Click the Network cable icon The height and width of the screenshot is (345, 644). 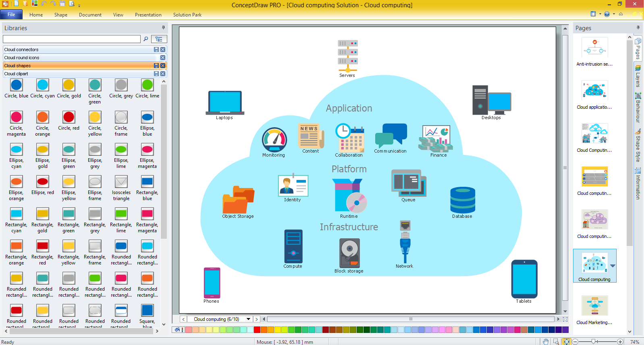tap(405, 242)
